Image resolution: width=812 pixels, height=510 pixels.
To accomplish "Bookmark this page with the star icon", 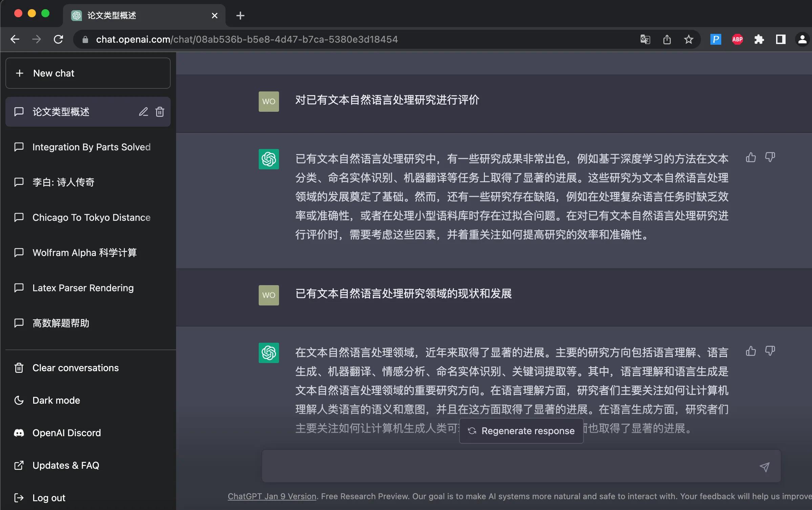I will point(688,39).
